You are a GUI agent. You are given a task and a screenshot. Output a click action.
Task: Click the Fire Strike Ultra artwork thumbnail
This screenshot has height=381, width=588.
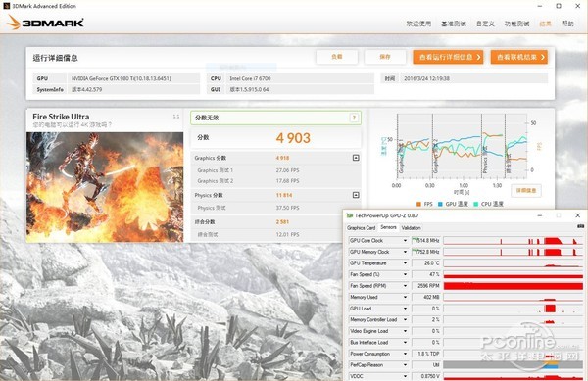coord(105,187)
